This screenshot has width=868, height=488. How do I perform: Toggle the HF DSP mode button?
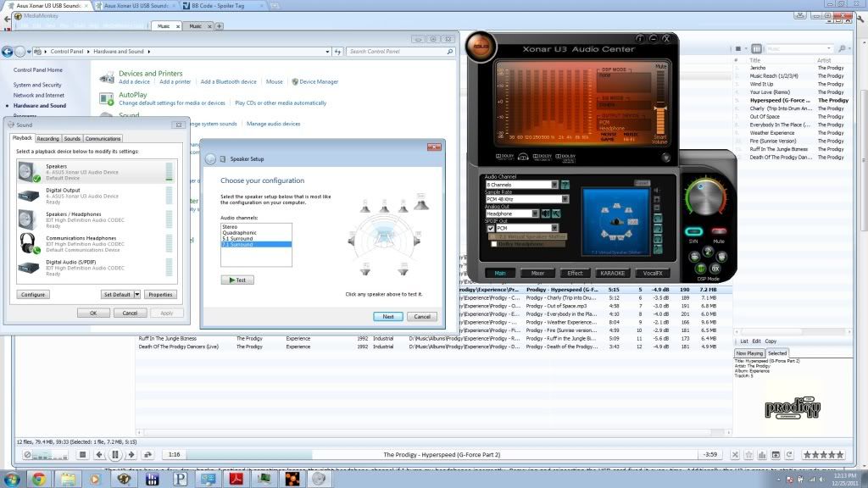click(x=701, y=269)
